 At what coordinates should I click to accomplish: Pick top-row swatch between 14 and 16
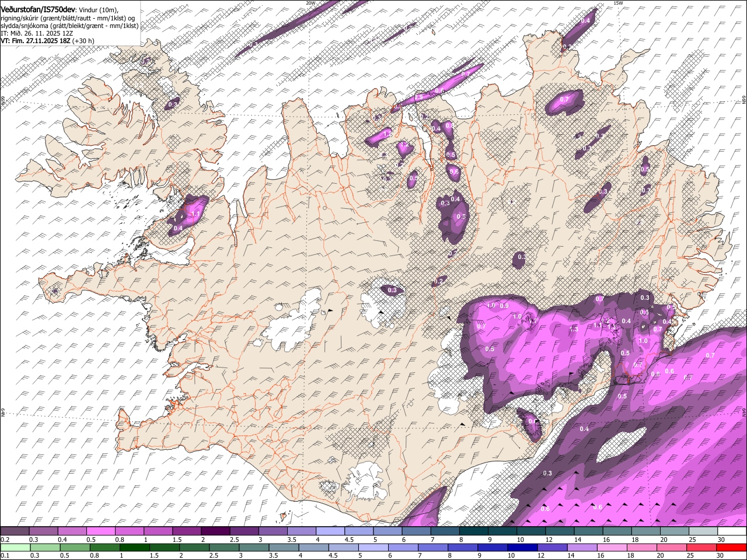point(589,531)
